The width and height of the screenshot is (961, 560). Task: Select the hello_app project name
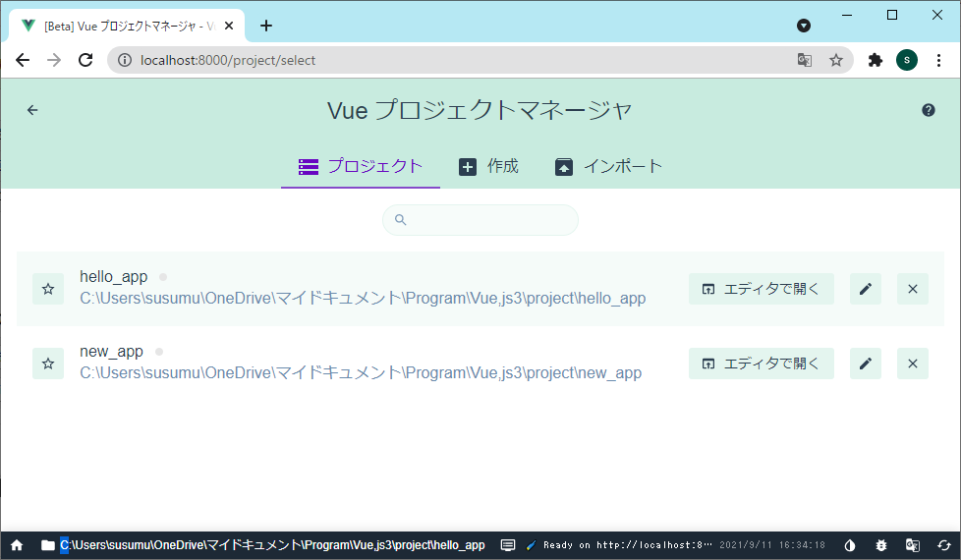[113, 277]
